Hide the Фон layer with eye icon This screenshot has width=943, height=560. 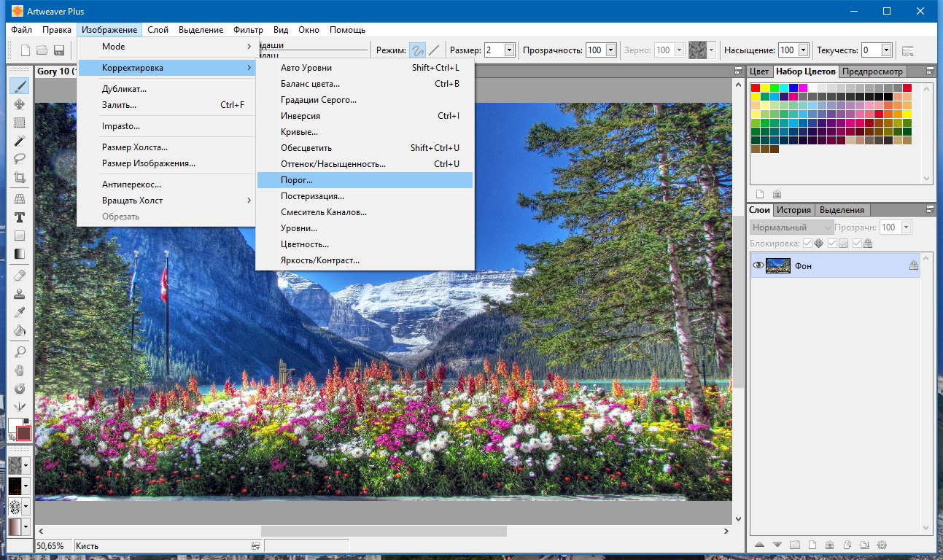[x=758, y=265]
